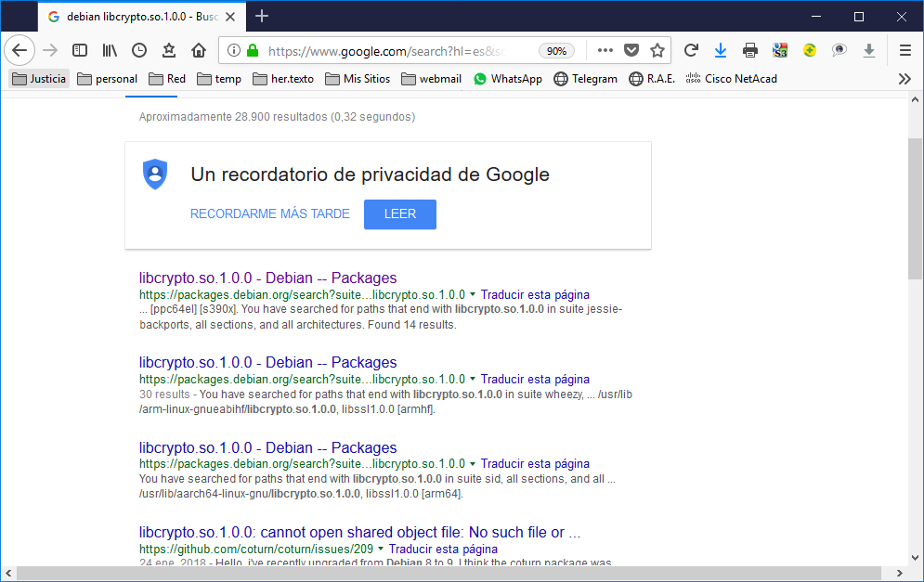Viewport: 924px width, 582px height.
Task: Save page to Pocket
Action: (631, 51)
